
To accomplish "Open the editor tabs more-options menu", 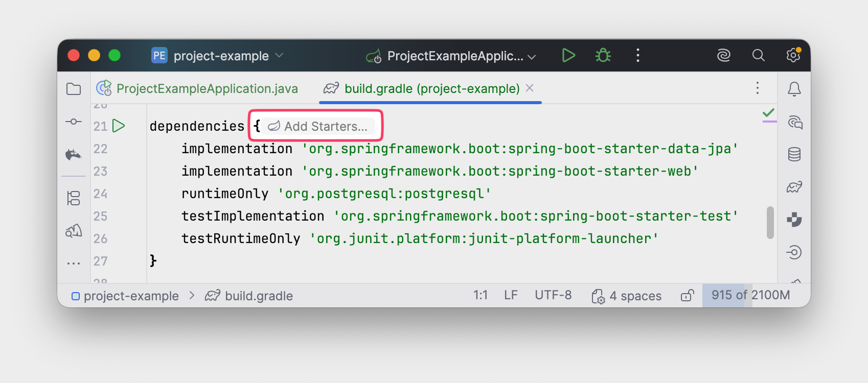I will pyautogui.click(x=758, y=88).
